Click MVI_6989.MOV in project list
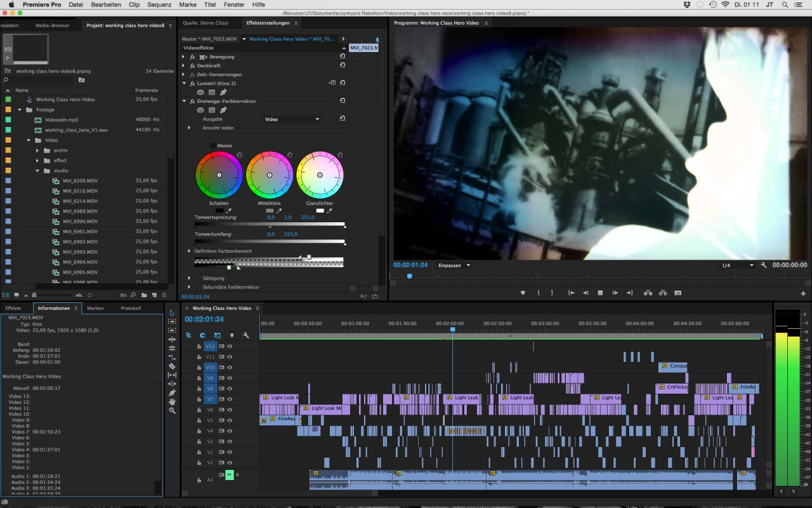Screen dimensions: 812x508 [x=80, y=211]
